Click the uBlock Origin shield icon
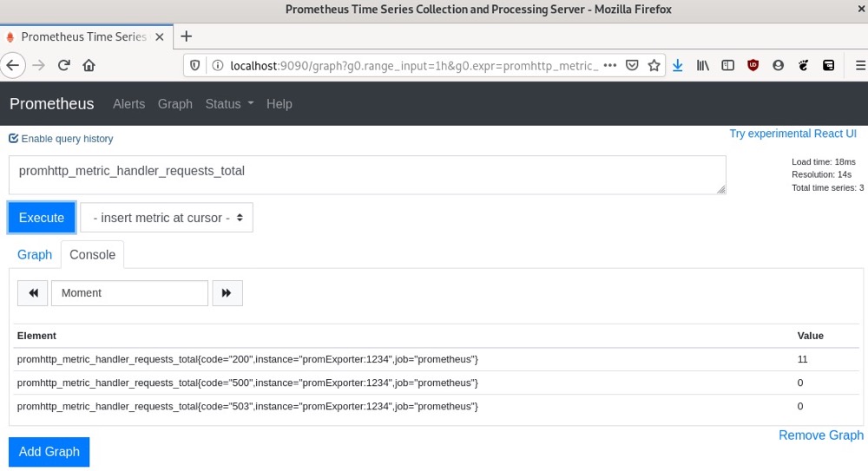This screenshot has height=471, width=868. [x=753, y=65]
